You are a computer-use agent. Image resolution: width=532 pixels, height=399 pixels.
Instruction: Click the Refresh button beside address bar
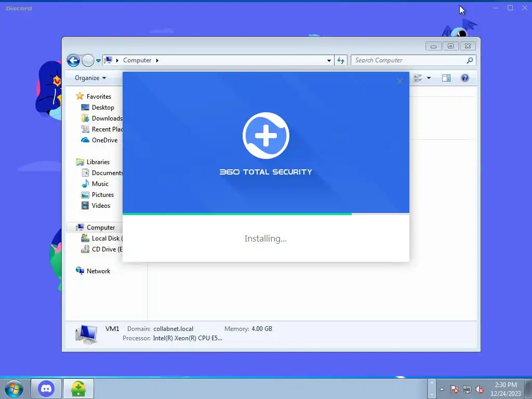[x=341, y=60]
